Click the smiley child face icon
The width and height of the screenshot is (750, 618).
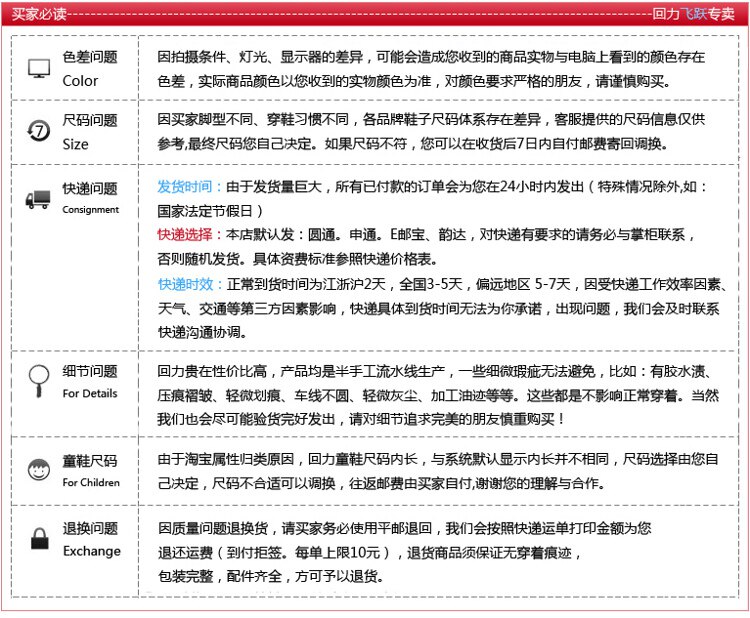39,469
